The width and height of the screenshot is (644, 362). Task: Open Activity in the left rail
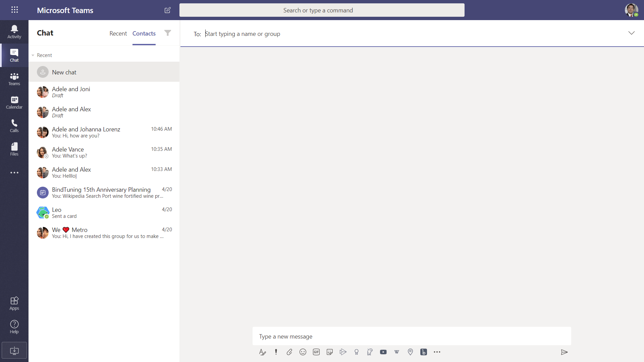click(14, 32)
